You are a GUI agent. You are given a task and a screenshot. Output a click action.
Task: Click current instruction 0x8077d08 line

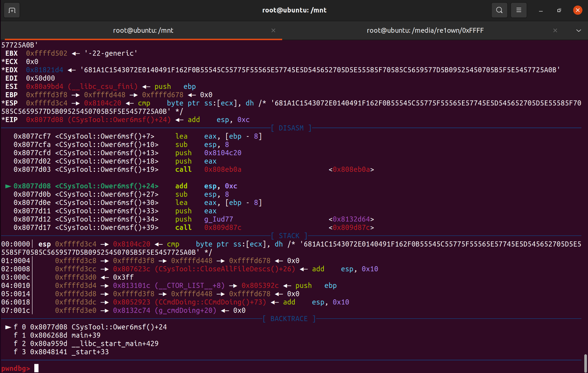coord(122,186)
